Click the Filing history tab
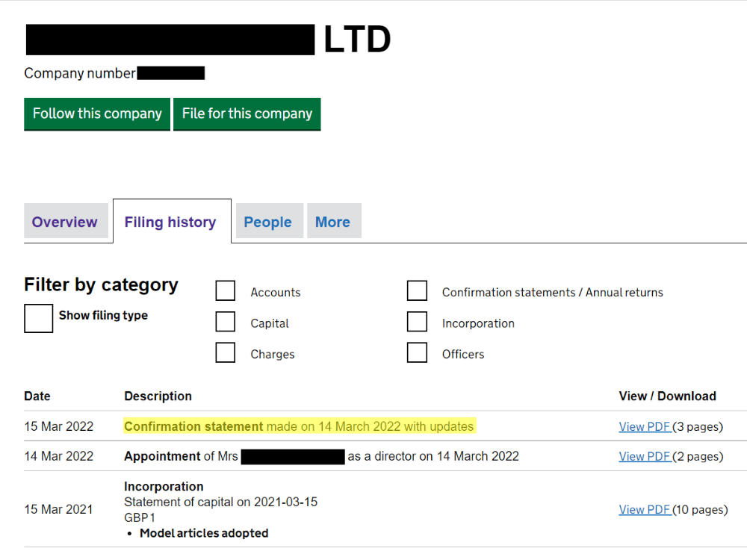Viewport: 747px width, 560px height. click(171, 222)
